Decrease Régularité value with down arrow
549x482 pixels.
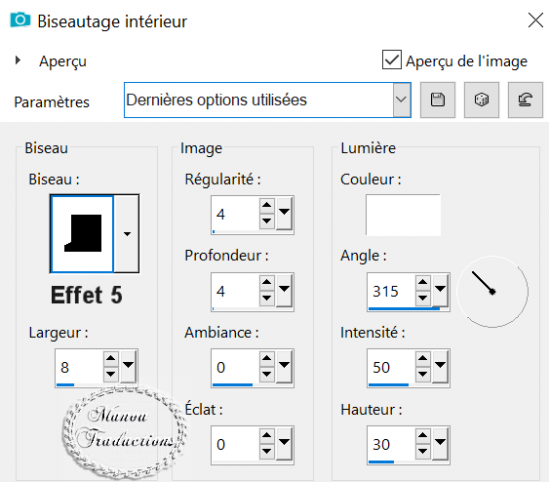[x=267, y=221]
